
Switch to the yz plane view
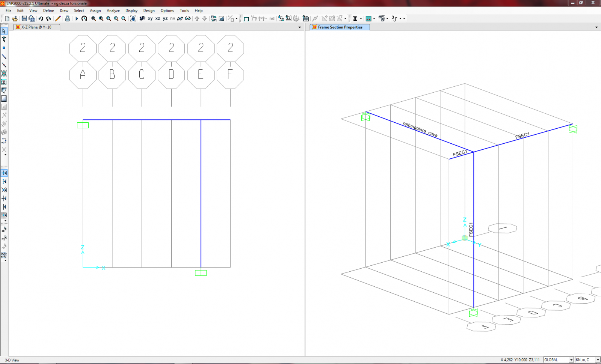[165, 18]
